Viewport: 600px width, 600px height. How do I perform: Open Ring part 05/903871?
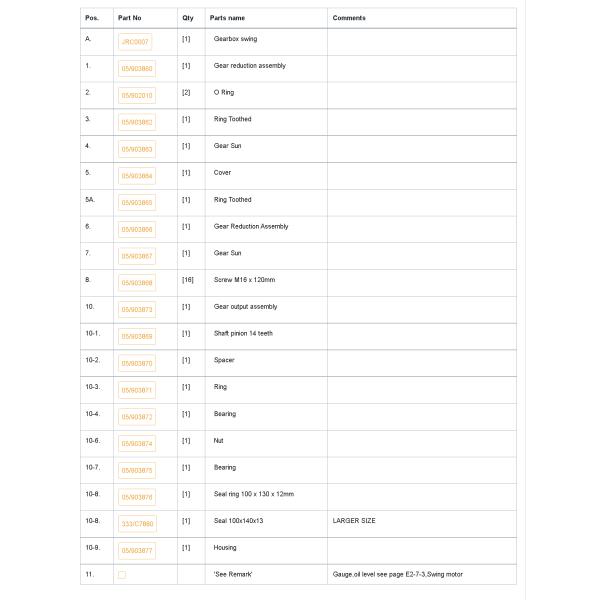tap(137, 390)
